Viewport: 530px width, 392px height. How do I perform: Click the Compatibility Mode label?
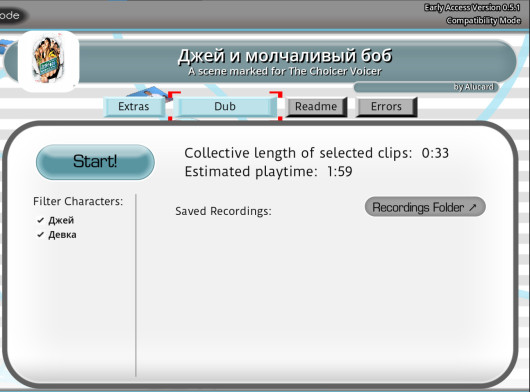pos(483,21)
